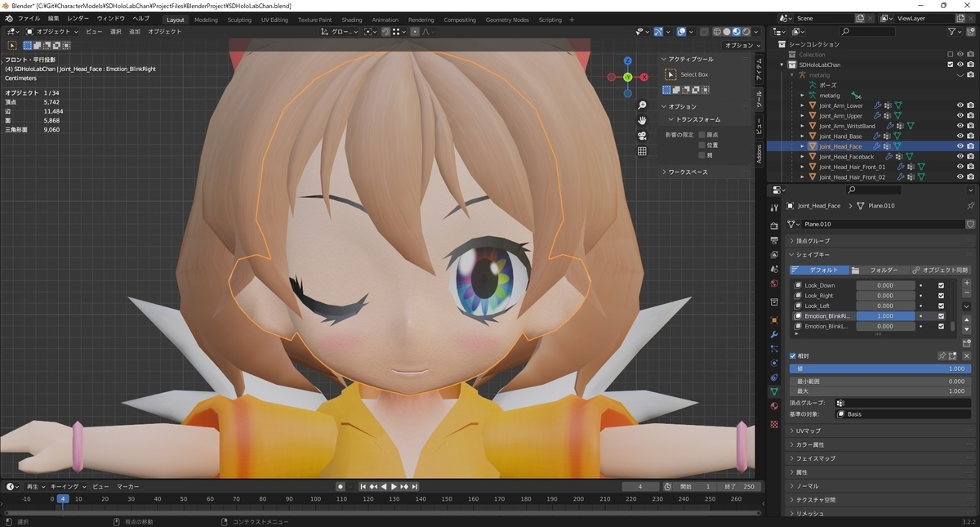Switch to the Shading workspace tab
The width and height of the screenshot is (980, 527).
(x=352, y=20)
